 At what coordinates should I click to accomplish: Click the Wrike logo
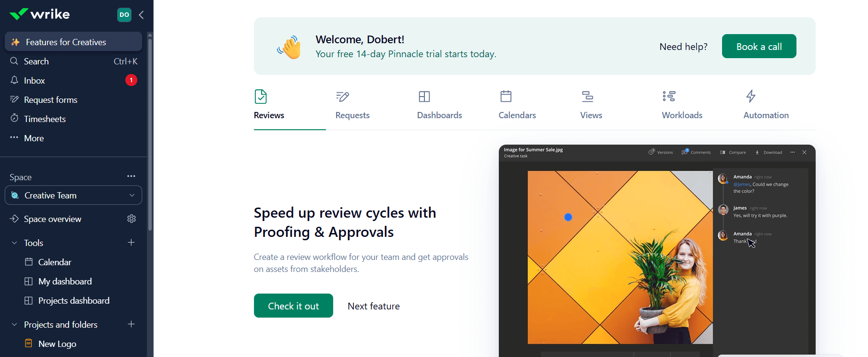39,14
